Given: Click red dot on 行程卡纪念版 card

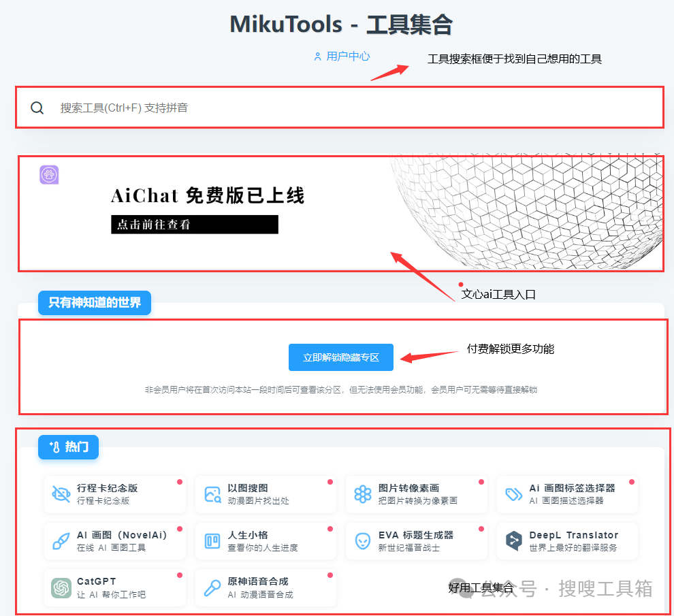Looking at the screenshot, I should coord(180,482).
